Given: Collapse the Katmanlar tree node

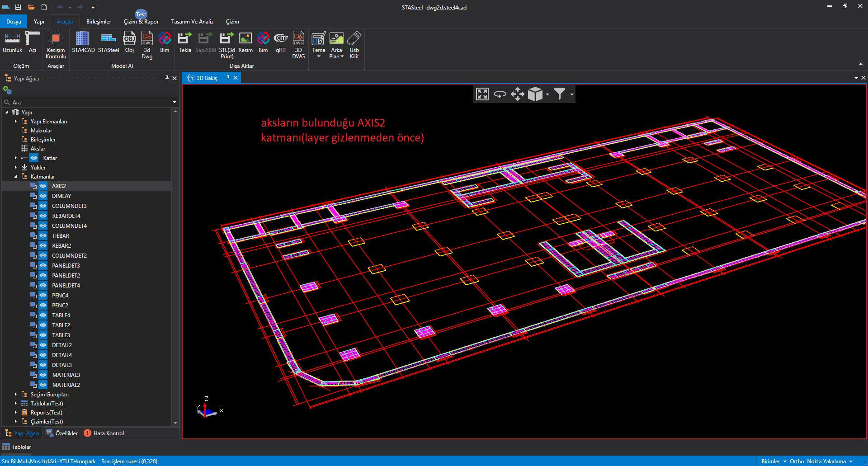Looking at the screenshot, I should [x=16, y=177].
